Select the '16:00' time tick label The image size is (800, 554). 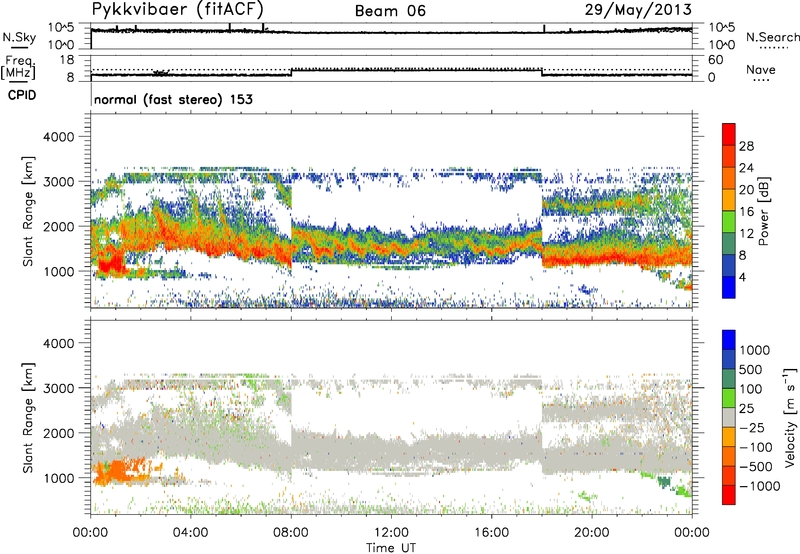pyautogui.click(x=491, y=533)
